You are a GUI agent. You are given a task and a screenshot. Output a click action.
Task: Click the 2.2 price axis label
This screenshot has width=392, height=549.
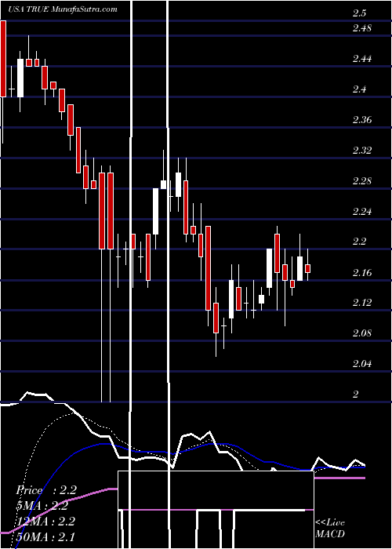click(x=359, y=242)
